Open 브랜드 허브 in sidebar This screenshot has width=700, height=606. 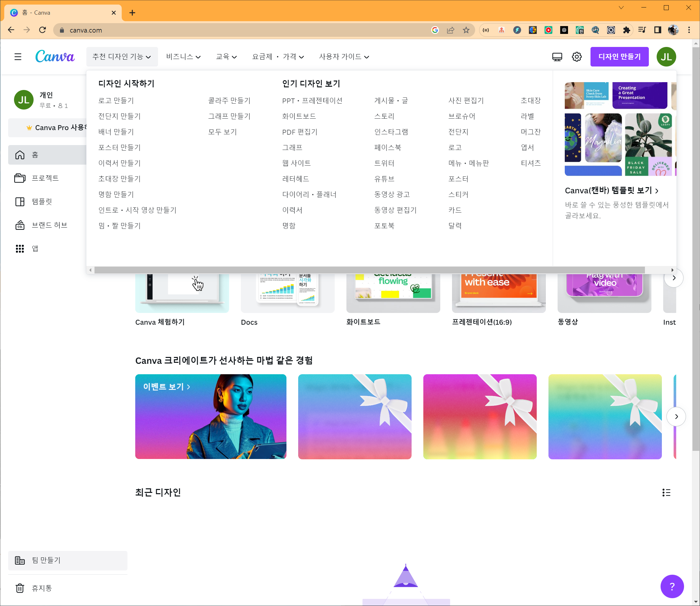49,225
